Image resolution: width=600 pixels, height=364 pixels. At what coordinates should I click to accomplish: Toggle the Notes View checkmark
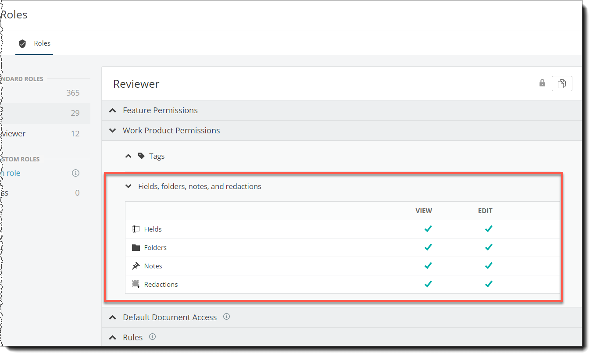428,266
